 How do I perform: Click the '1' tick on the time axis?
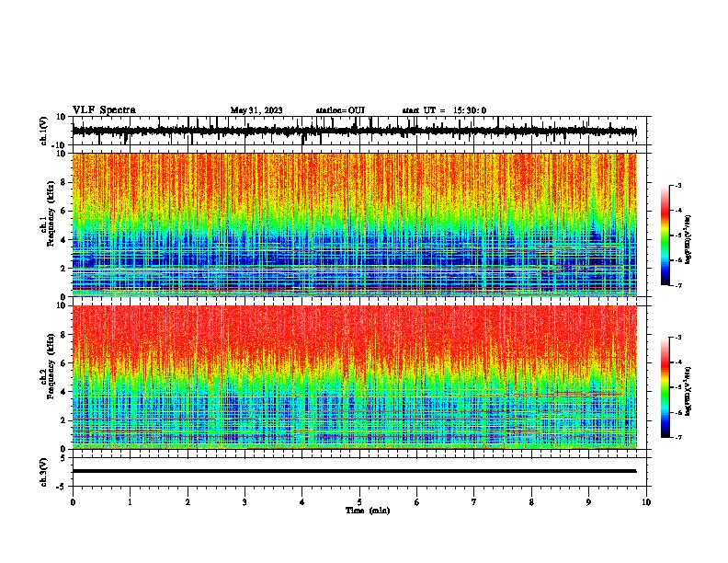click(130, 502)
